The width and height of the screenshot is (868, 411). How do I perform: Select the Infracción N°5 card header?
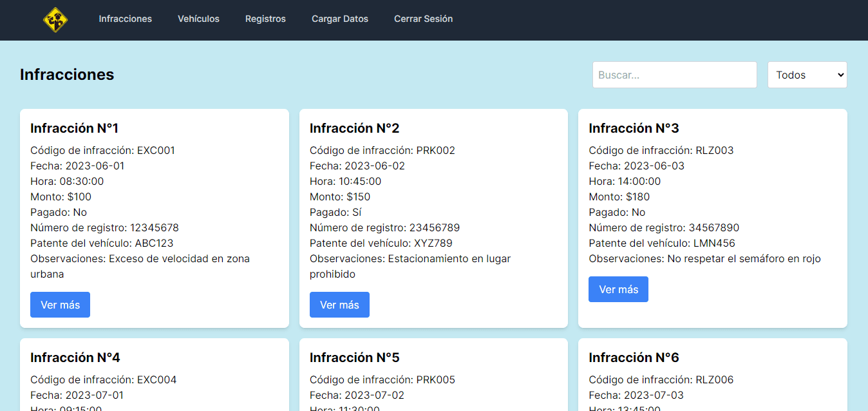click(x=353, y=357)
